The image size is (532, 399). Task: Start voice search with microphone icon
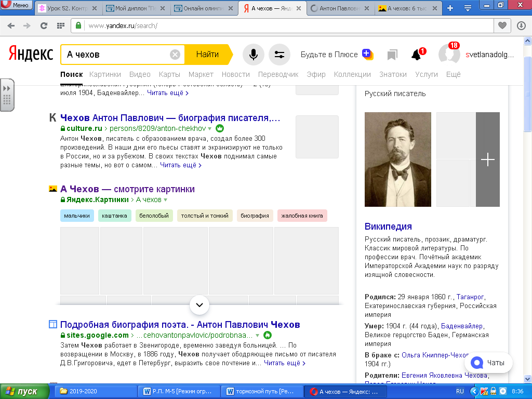pos(254,54)
